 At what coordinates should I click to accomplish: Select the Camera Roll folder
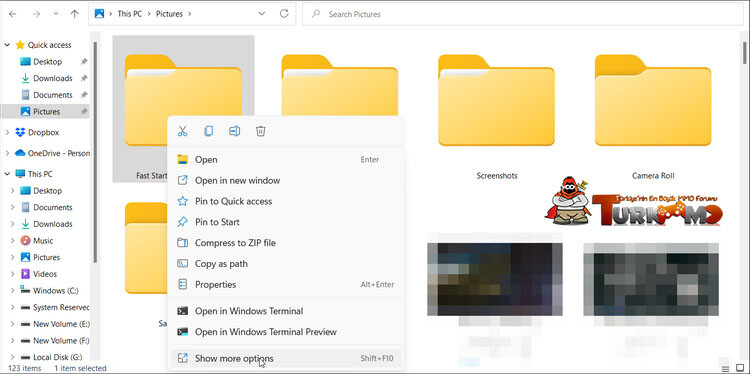pyautogui.click(x=653, y=109)
